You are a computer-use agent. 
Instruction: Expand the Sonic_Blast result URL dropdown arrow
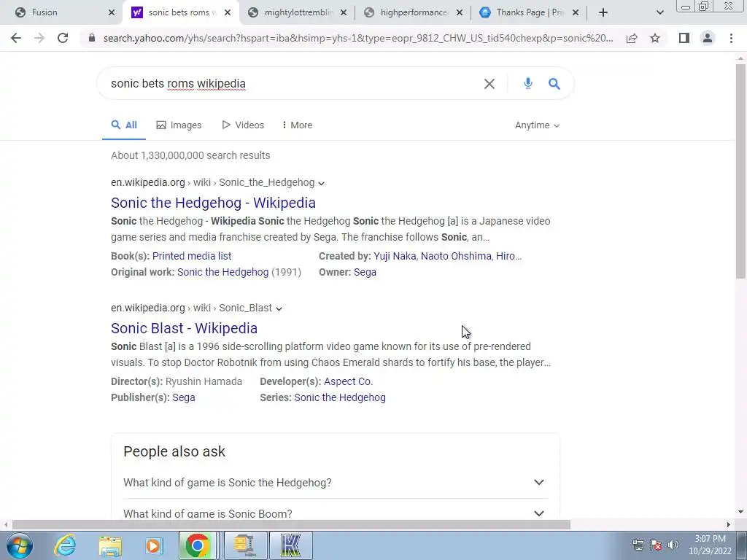[x=279, y=308]
